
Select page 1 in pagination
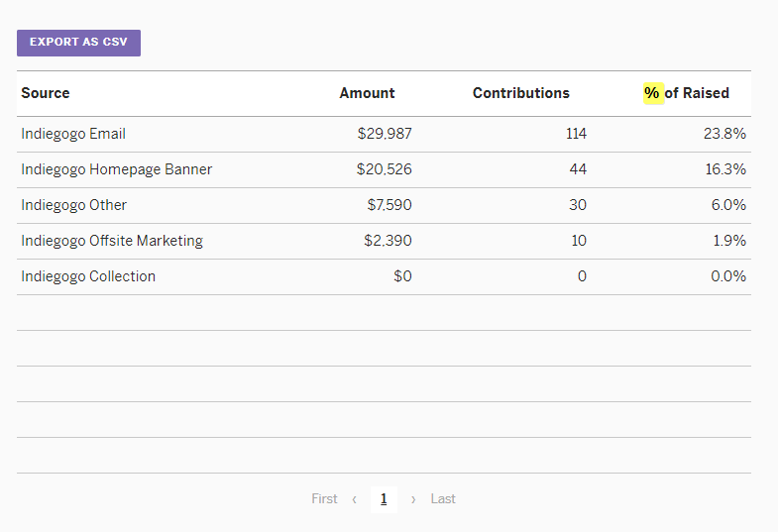click(x=384, y=499)
